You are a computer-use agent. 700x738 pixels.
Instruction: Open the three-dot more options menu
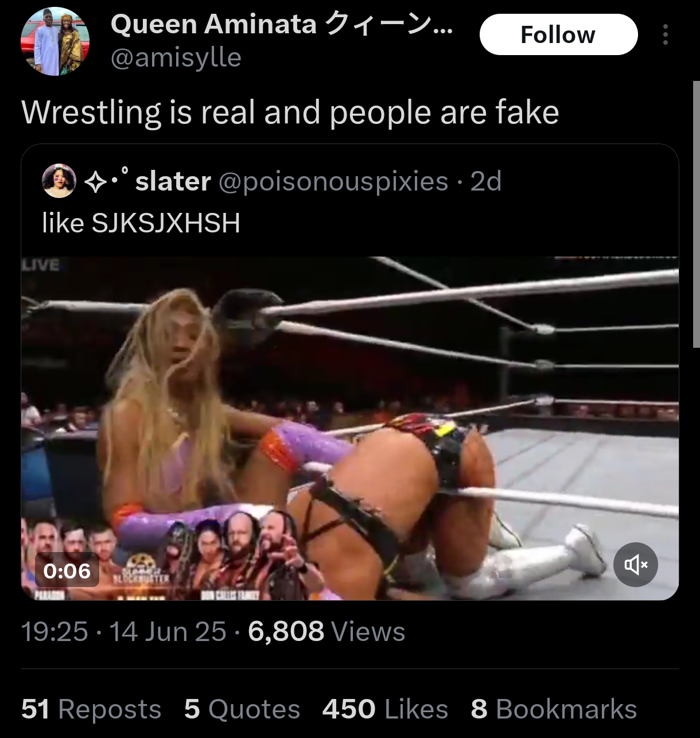pos(666,34)
